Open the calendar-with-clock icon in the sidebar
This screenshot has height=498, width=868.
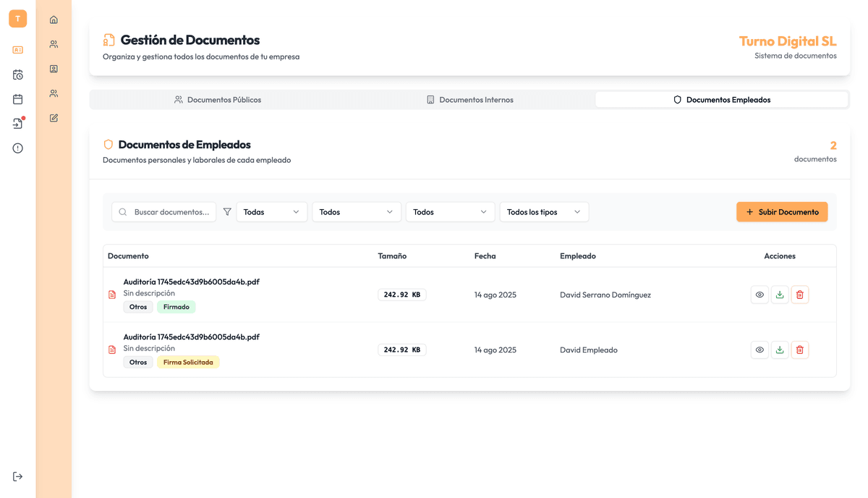[18, 75]
